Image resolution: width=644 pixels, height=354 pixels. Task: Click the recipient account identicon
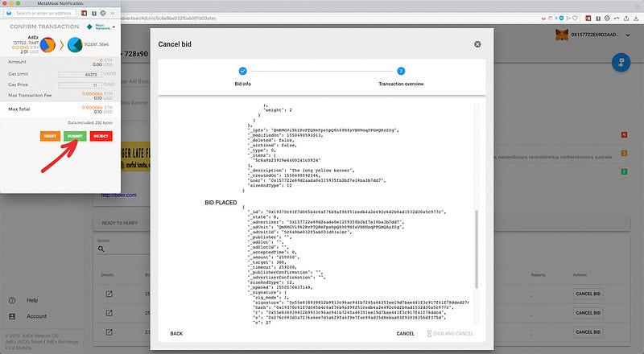tap(75, 45)
